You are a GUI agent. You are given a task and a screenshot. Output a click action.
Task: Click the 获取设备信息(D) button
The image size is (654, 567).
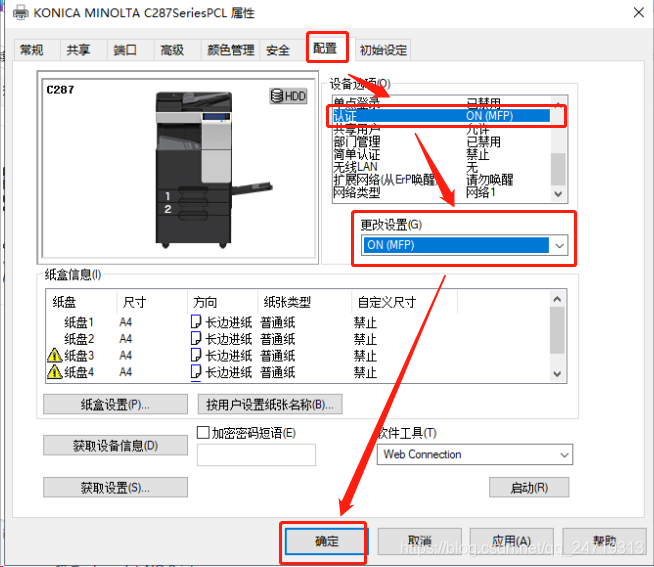pos(115,446)
